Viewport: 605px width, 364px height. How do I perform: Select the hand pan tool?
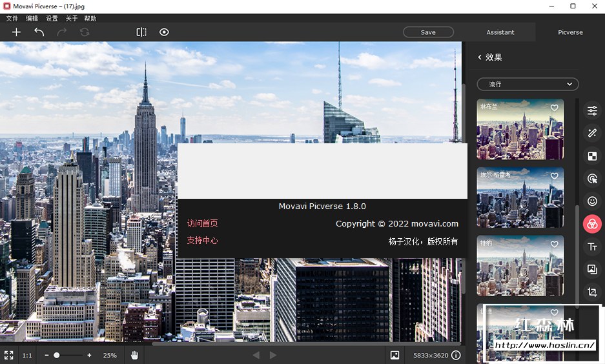[134, 355]
